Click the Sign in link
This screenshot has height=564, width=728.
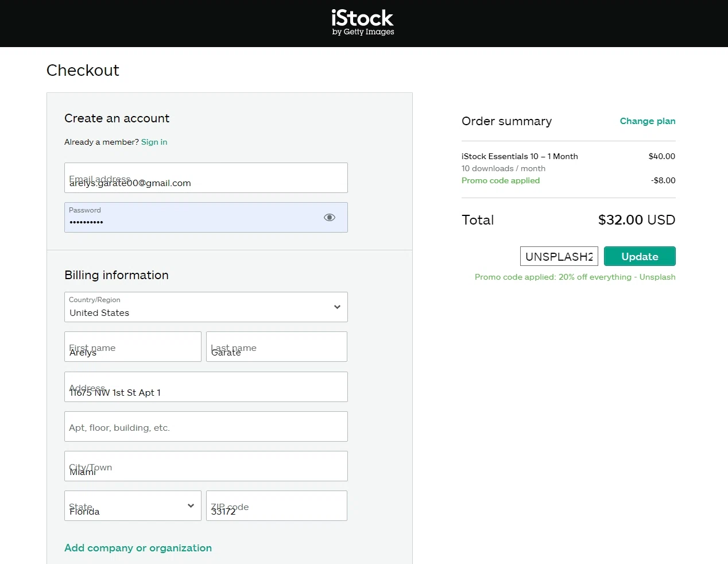coord(154,142)
